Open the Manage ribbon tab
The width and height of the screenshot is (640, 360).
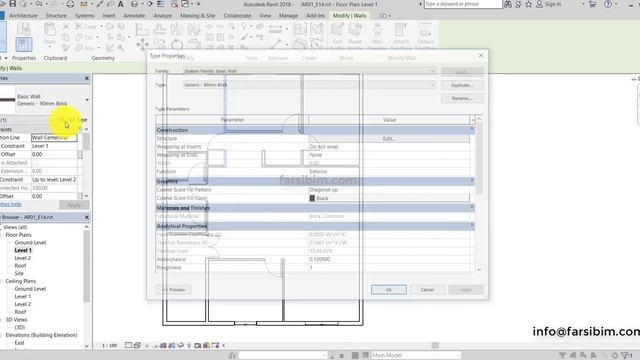coord(288,16)
